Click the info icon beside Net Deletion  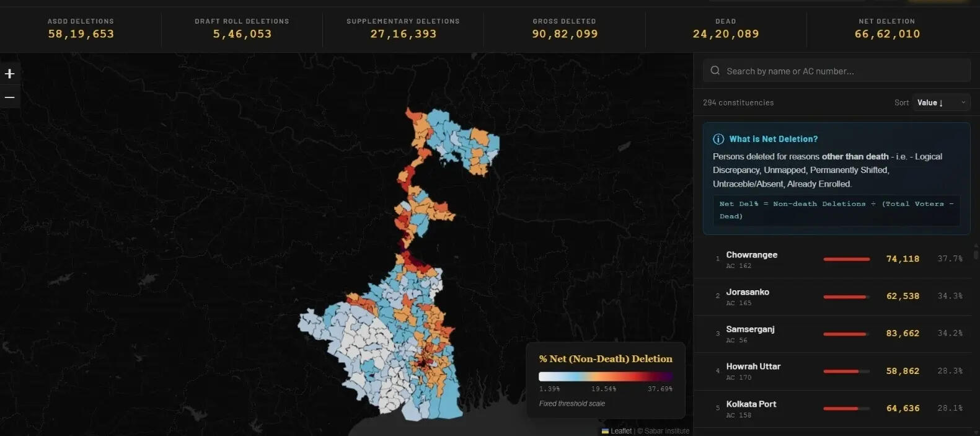[718, 139]
